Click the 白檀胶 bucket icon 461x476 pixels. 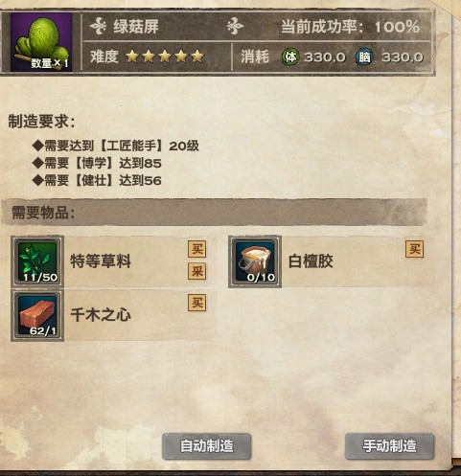coord(255,261)
